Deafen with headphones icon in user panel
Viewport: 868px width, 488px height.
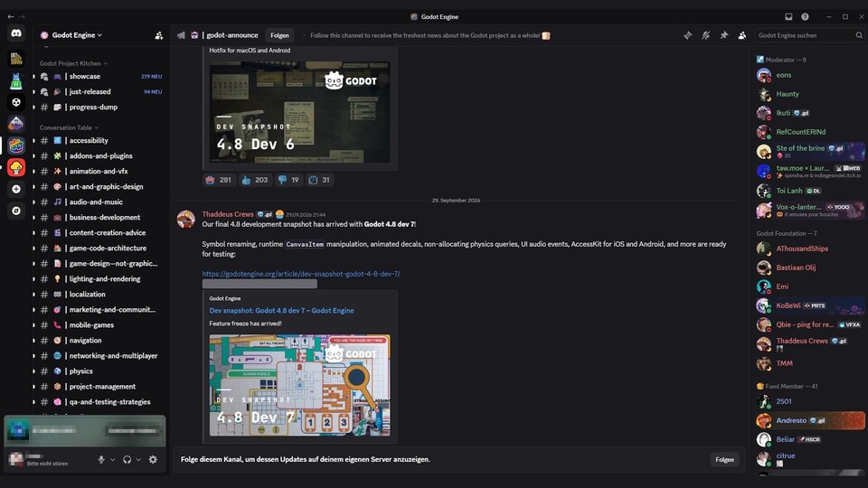click(x=127, y=459)
